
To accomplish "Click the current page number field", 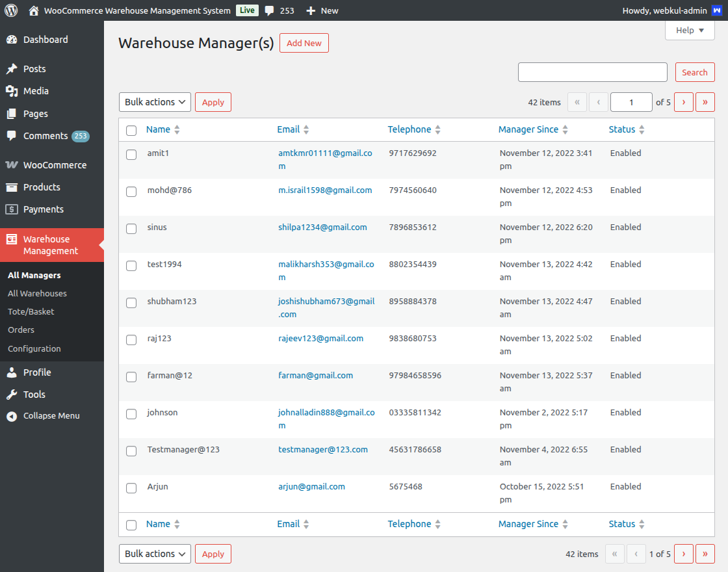I will (x=631, y=102).
